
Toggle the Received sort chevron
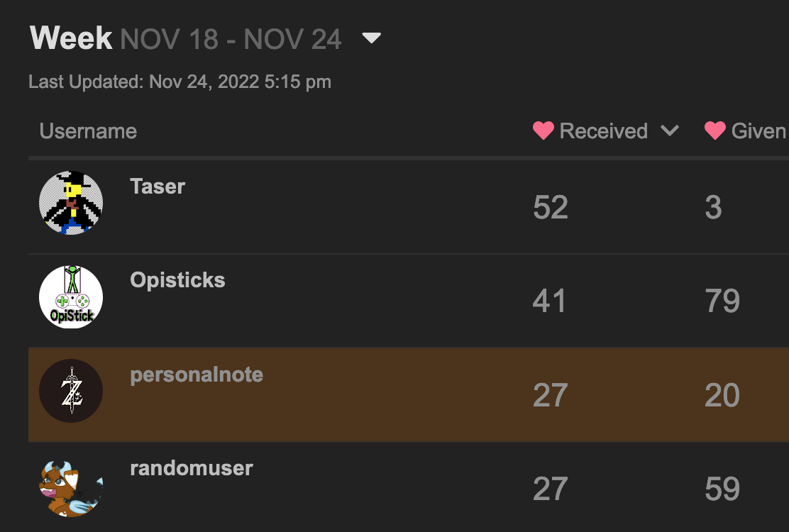tap(669, 131)
